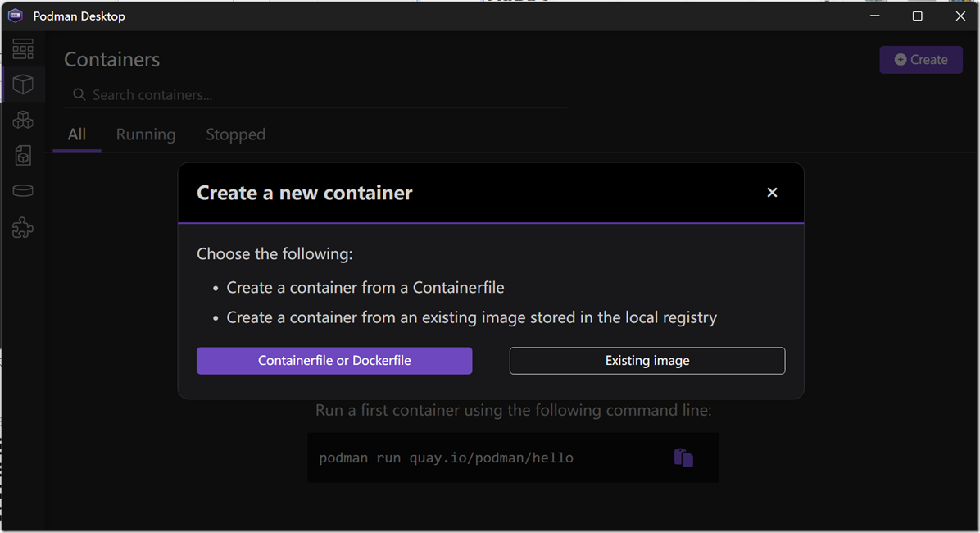The image size is (980, 533).
Task: Open Volumes using the disk cylinder icon
Action: (23, 191)
